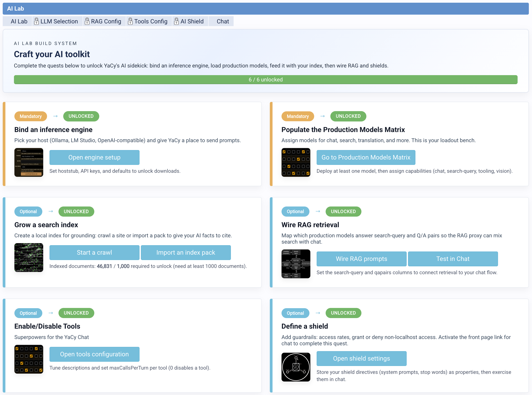Click the lock icon beside RAG Config
The width and height of the screenshot is (532, 395).
click(x=87, y=21)
